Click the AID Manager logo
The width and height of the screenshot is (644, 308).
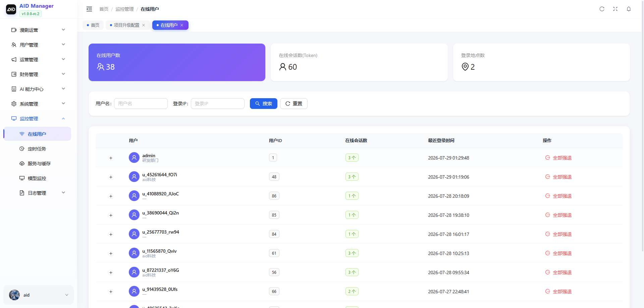[11, 9]
